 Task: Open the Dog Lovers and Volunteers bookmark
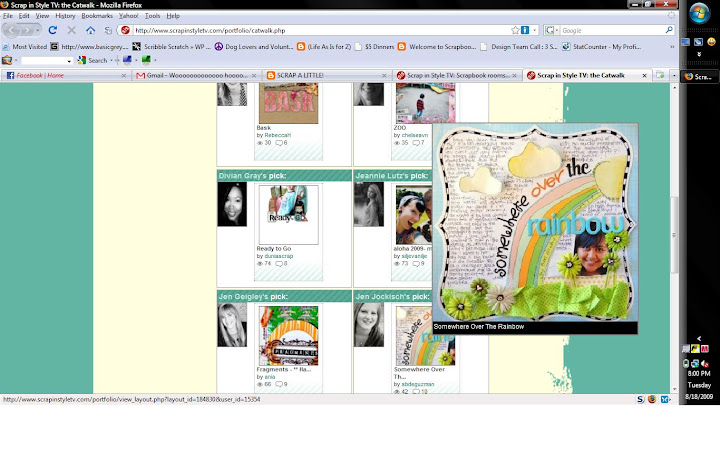coord(254,47)
